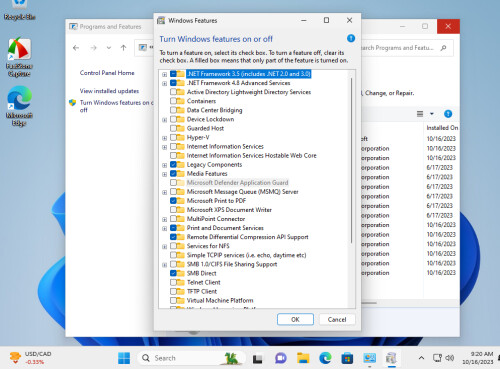Viewport: 500px width, 369px height.
Task: Expand the Services for NFS node
Action: [164, 247]
